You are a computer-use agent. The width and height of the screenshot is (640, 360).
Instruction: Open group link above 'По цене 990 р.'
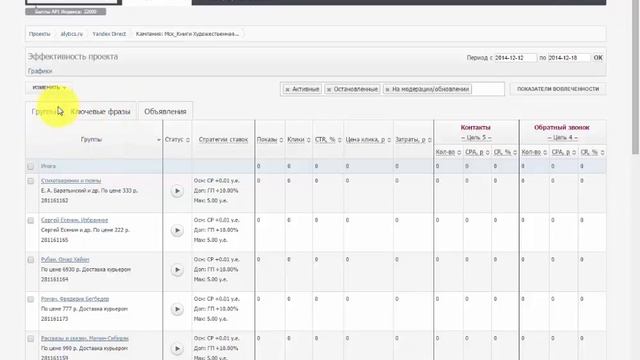point(84,338)
